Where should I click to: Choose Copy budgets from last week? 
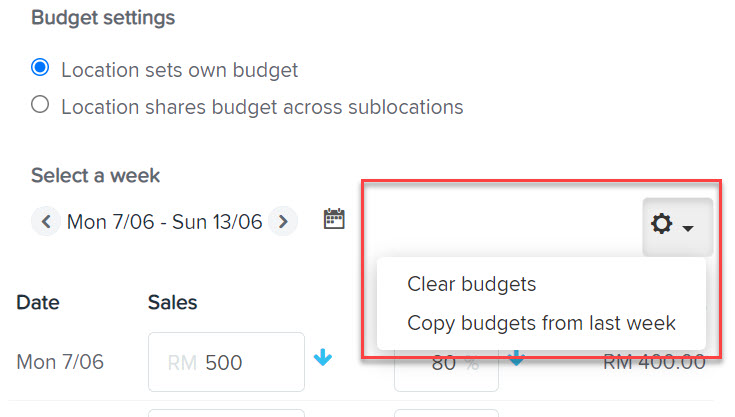541,323
